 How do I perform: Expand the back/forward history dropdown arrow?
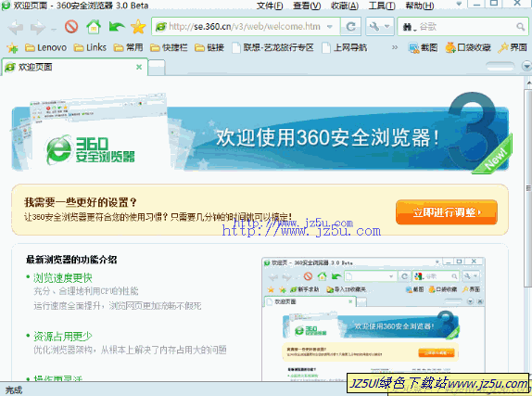click(x=54, y=29)
